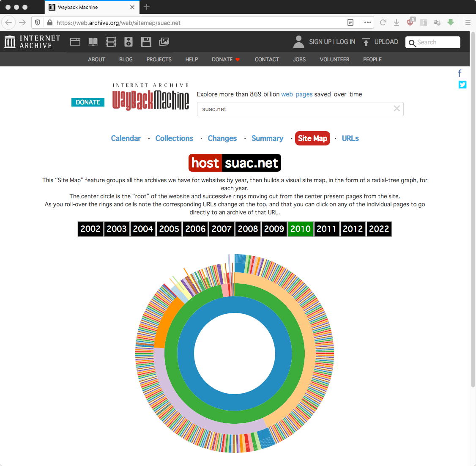This screenshot has height=466, width=476.
Task: Select year 2011
Action: (326, 229)
